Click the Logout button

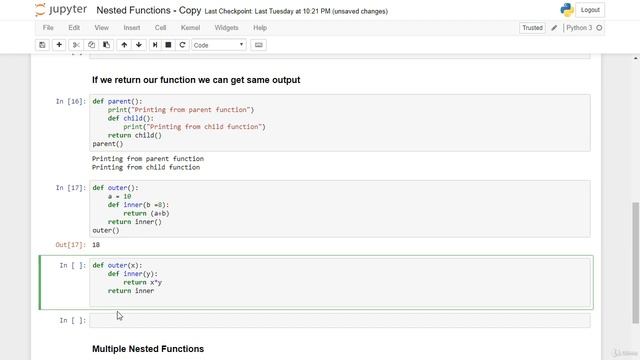pyautogui.click(x=590, y=10)
